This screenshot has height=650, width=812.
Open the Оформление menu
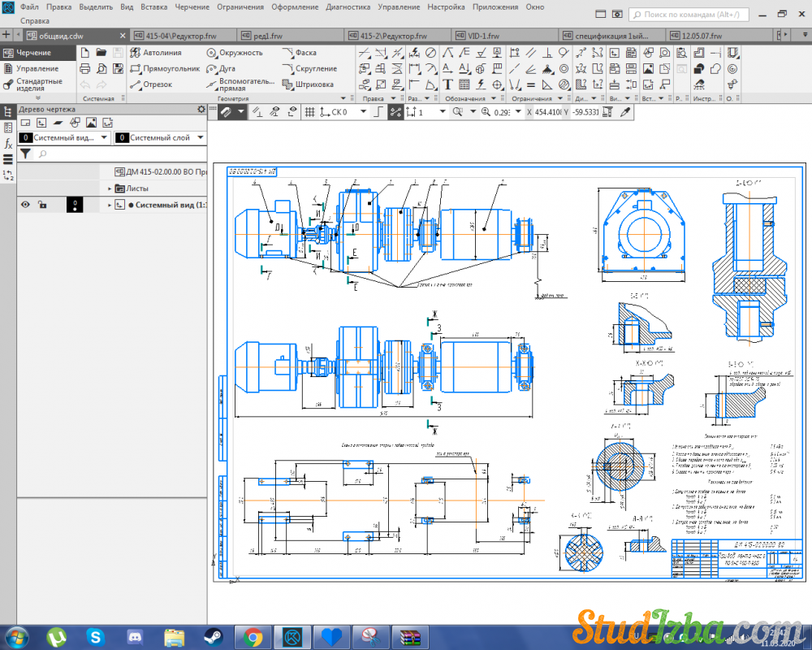click(x=294, y=6)
